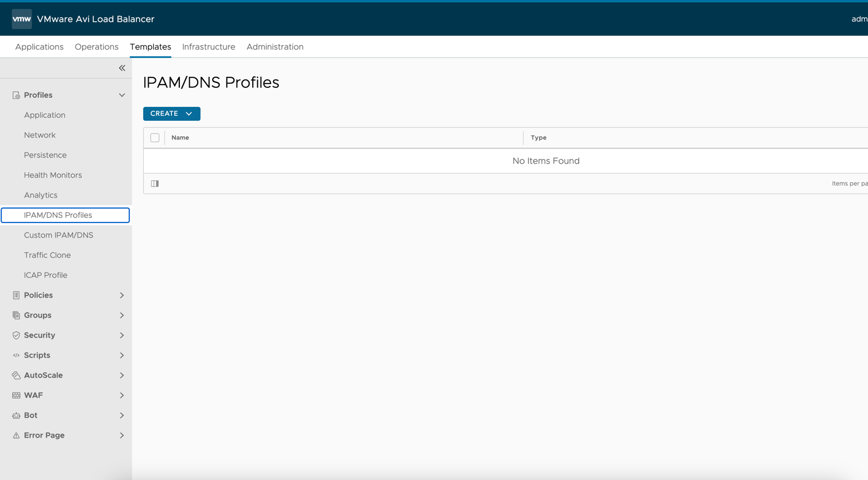Open the CREATE dropdown button
The width and height of the screenshot is (868, 480).
(171, 113)
